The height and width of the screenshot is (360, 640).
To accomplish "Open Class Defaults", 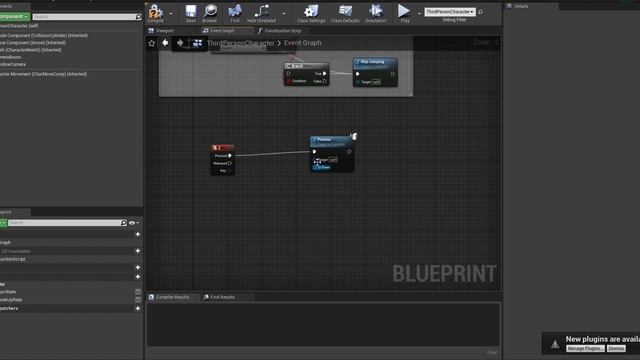I will [x=345, y=13].
